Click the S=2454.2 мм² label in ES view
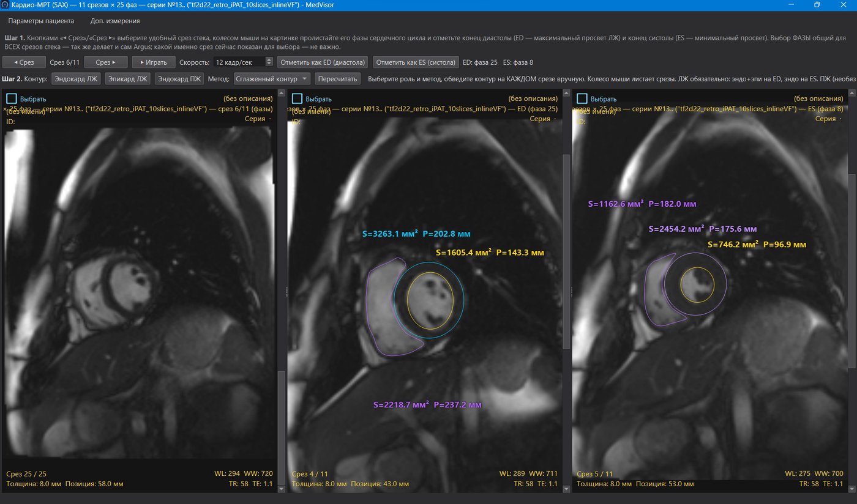This screenshot has height=504, width=857. [703, 229]
